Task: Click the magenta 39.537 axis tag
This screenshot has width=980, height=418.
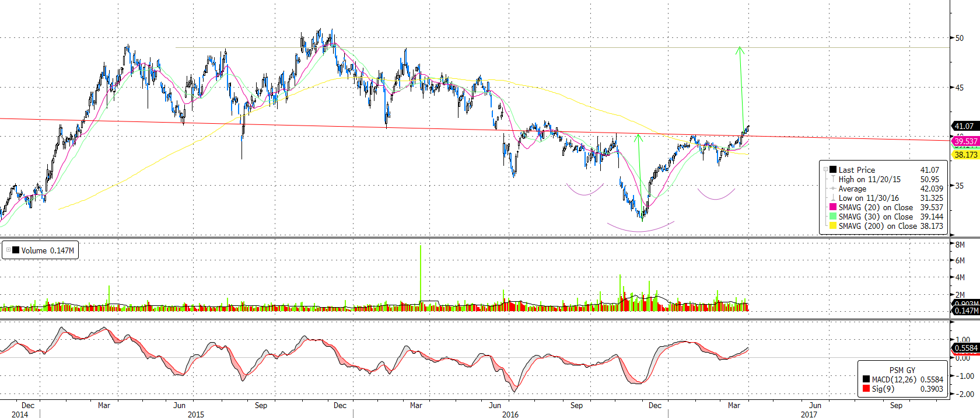Action: click(x=965, y=141)
